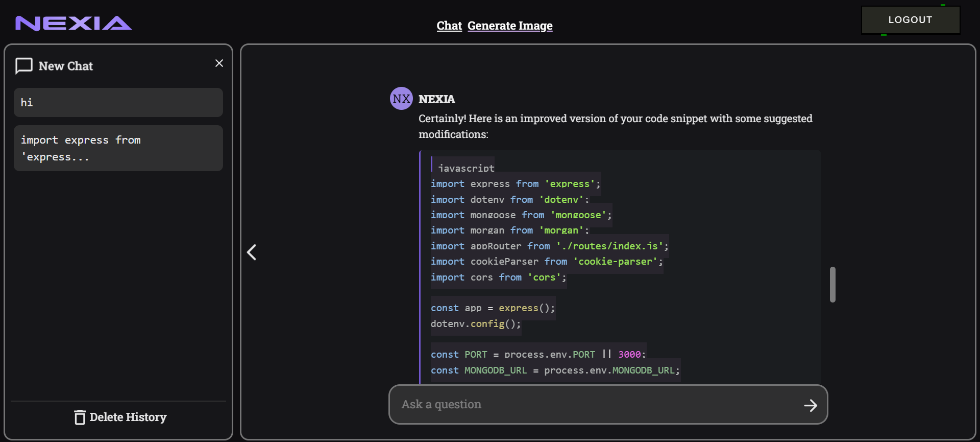The height and width of the screenshot is (442, 980).
Task: Collapse the sidebar with the left chevron
Action: 252,252
